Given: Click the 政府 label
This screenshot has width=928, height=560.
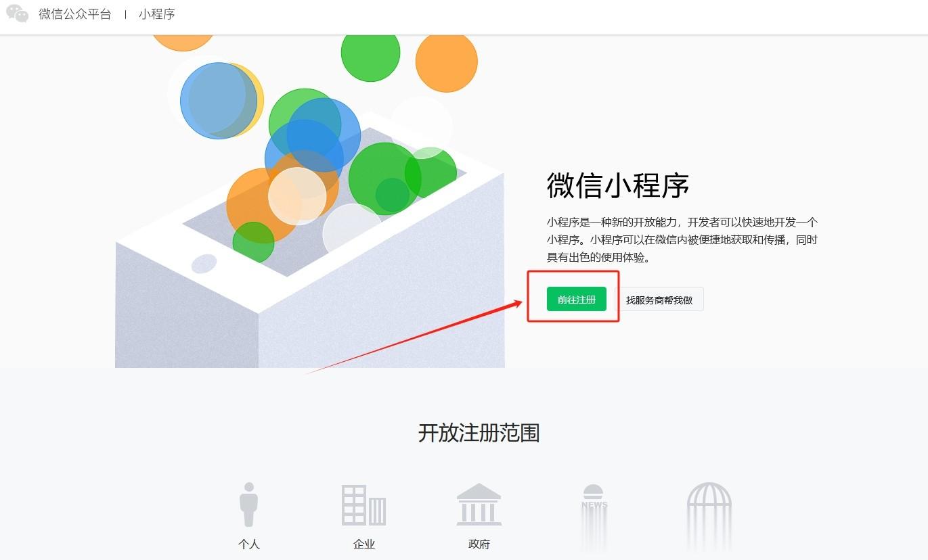Looking at the screenshot, I should point(479,544).
